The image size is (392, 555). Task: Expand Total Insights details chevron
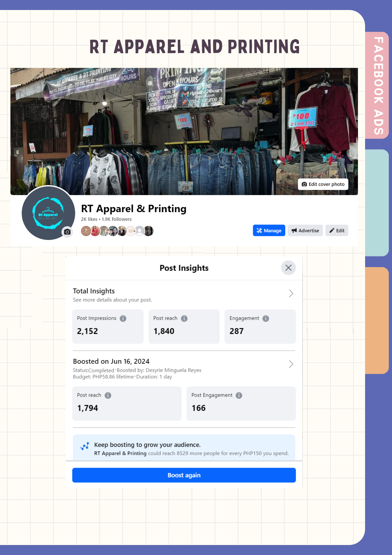pos(291,293)
